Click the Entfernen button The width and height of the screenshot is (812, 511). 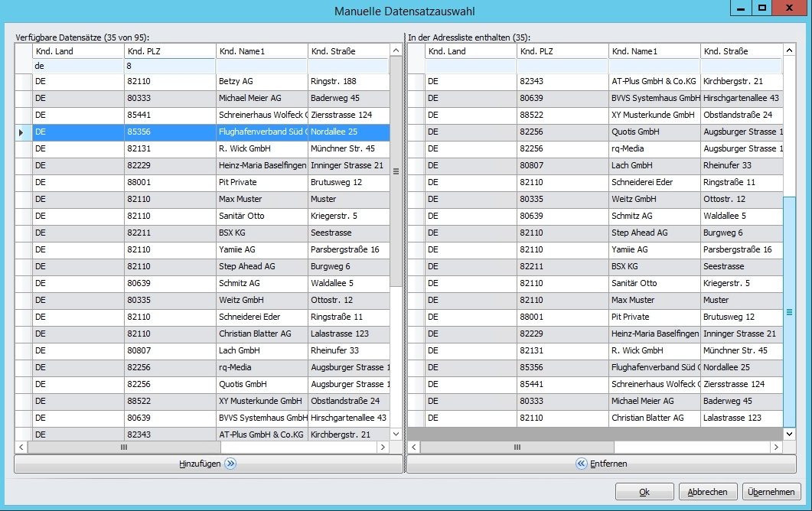tap(602, 464)
